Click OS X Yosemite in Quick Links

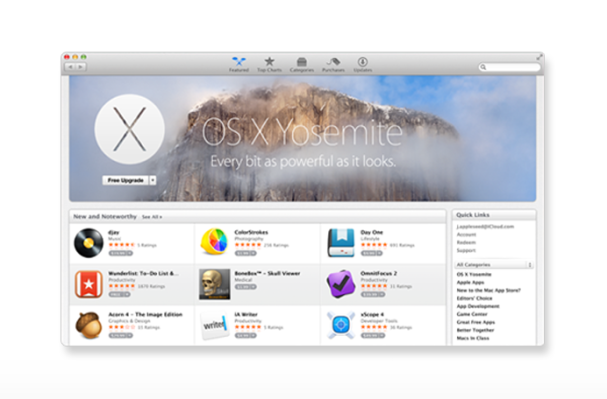[474, 274]
